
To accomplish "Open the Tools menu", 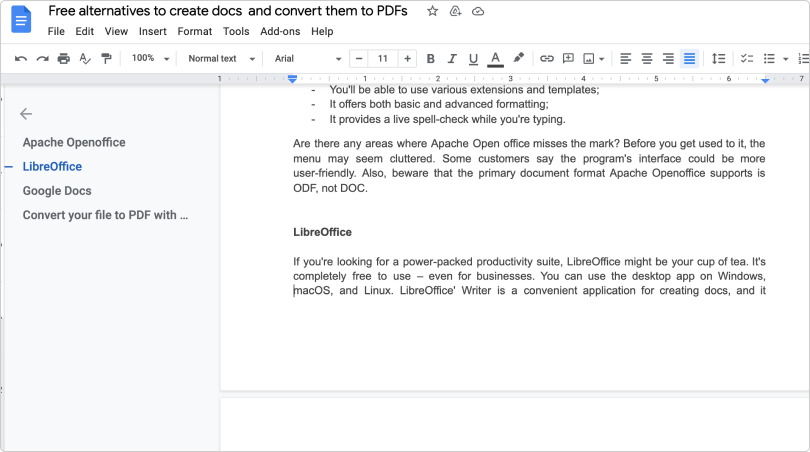I will click(236, 32).
